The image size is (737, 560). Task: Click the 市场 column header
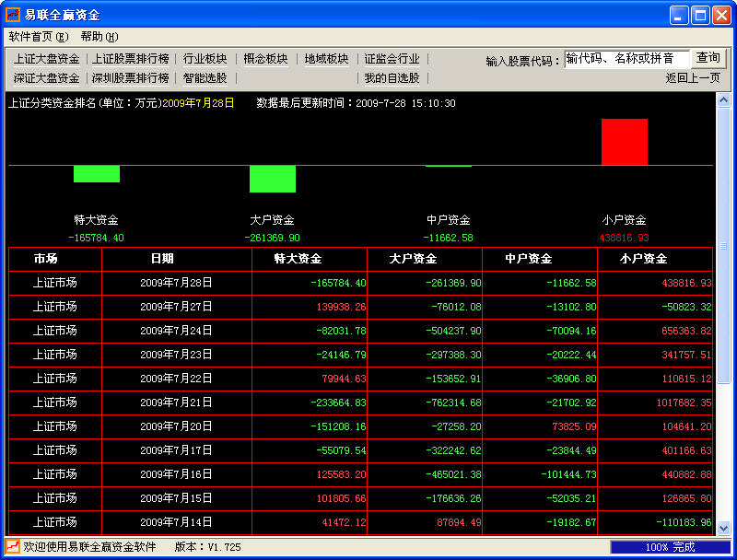pyautogui.click(x=45, y=259)
